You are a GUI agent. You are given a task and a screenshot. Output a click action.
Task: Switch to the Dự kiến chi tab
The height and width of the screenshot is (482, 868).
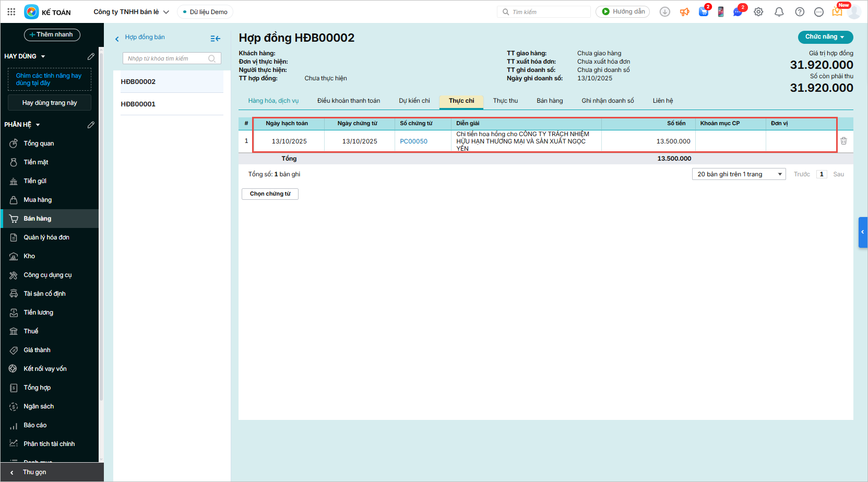(414, 101)
